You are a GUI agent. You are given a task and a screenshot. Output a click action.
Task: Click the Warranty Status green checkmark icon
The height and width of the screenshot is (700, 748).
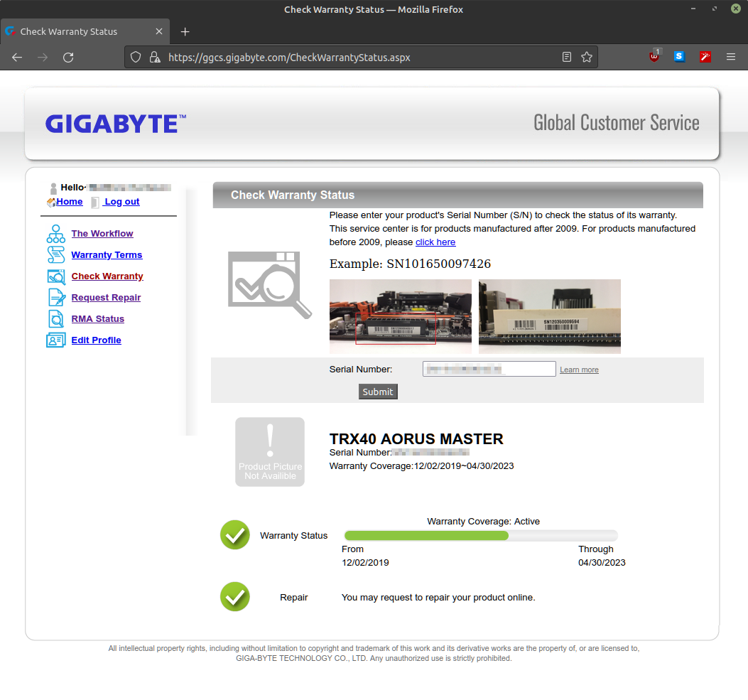(234, 535)
